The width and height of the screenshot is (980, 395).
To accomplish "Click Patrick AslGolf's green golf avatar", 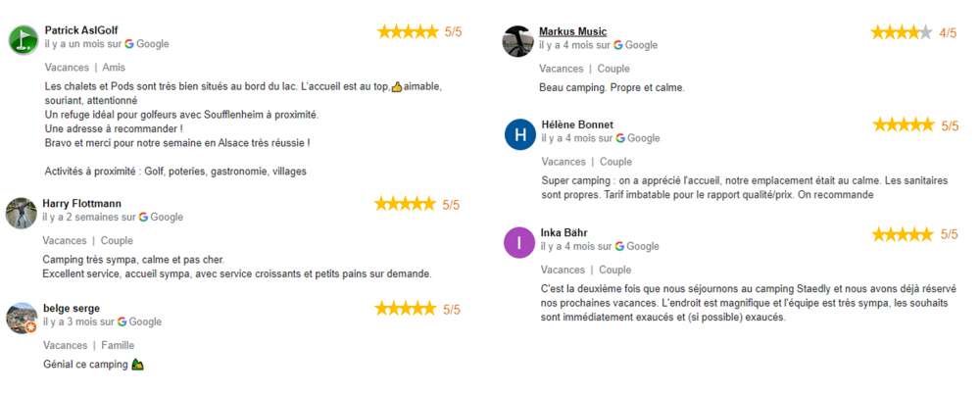I will [24, 40].
